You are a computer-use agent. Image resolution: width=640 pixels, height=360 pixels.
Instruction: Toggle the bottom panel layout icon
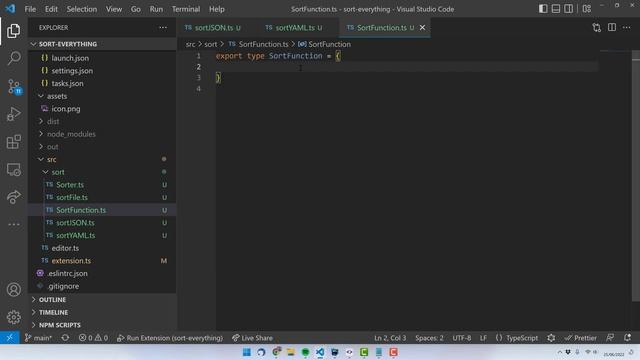(556, 9)
